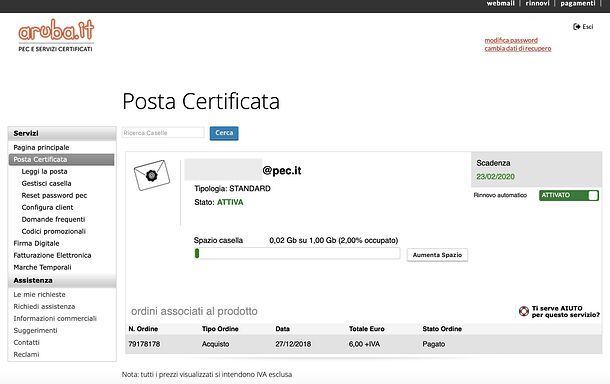Open Reclami link
Viewport: 610px width, 384px height.
26,354
